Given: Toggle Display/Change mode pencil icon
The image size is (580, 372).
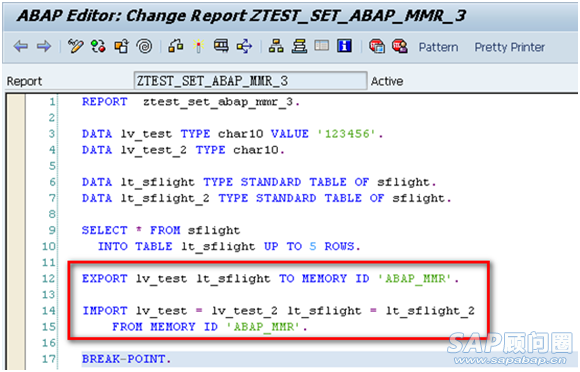Looking at the screenshot, I should tap(75, 47).
